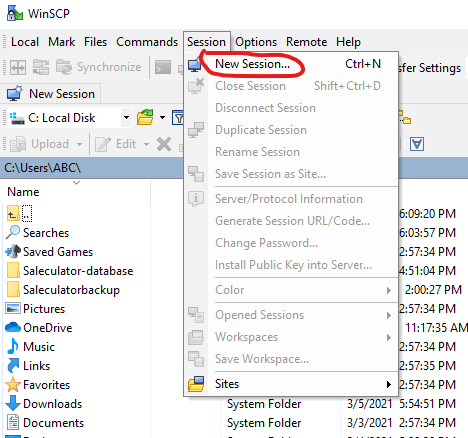Click Save Session as Site... entry

click(x=291, y=174)
